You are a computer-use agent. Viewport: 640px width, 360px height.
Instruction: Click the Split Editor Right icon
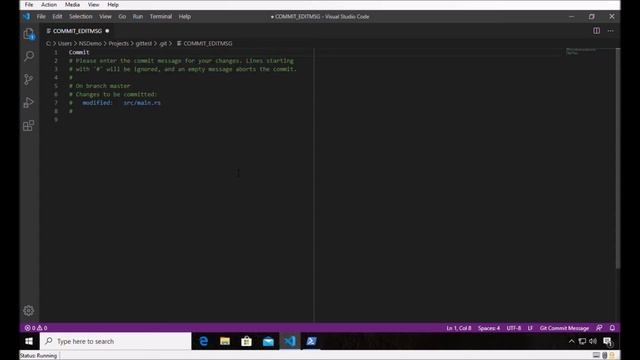[x=596, y=31]
